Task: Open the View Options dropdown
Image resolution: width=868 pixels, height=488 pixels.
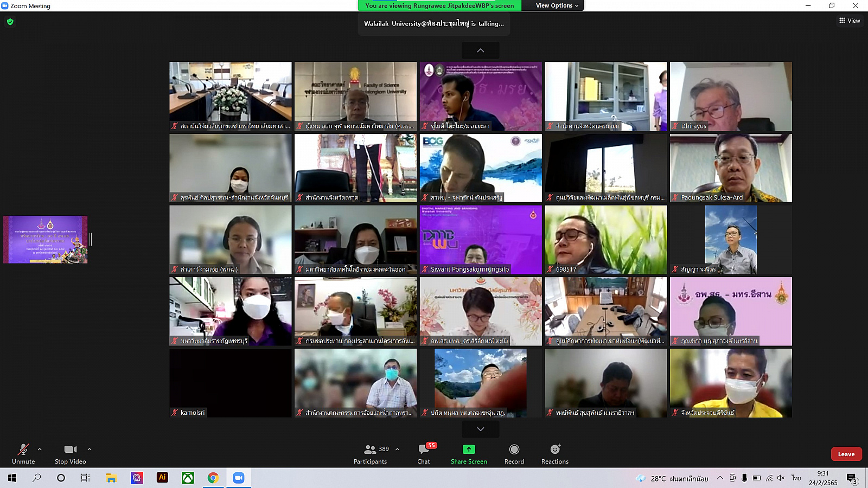Action: (x=557, y=5)
